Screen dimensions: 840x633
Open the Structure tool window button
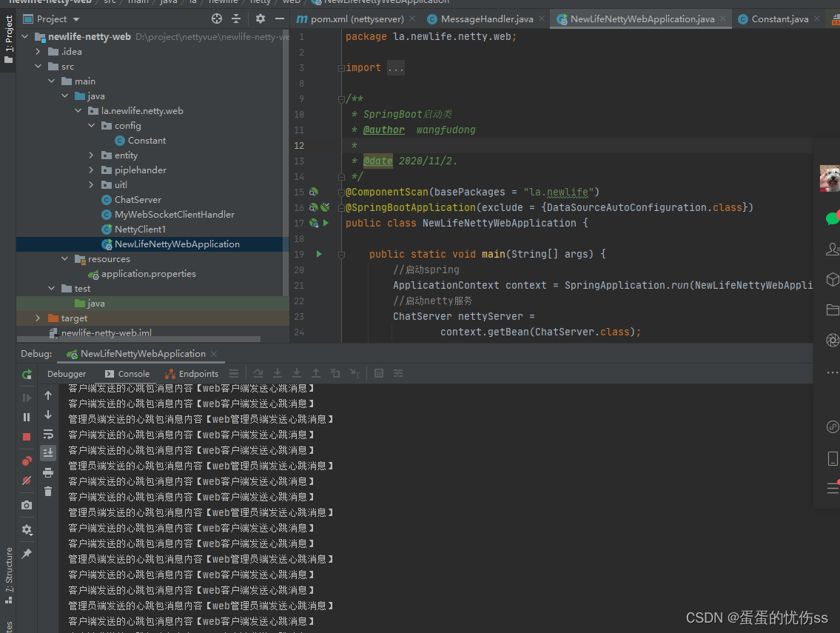click(9, 575)
